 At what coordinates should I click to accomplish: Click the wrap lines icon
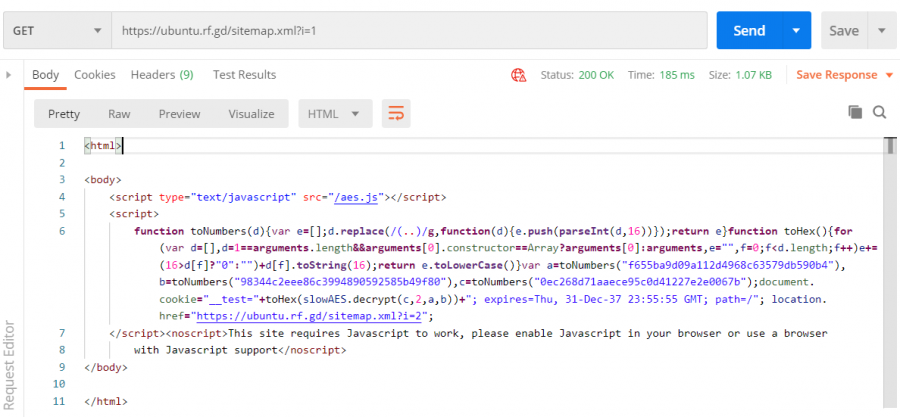point(397,114)
